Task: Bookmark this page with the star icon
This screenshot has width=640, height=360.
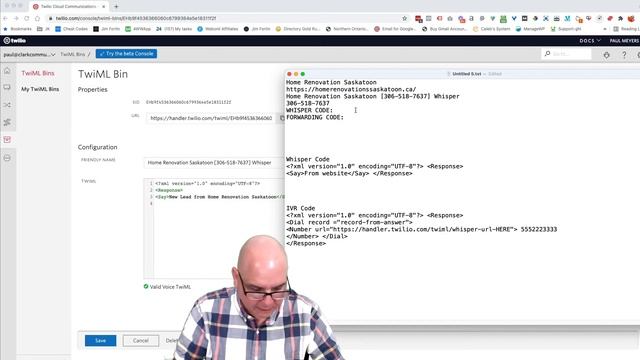Action: (x=404, y=18)
